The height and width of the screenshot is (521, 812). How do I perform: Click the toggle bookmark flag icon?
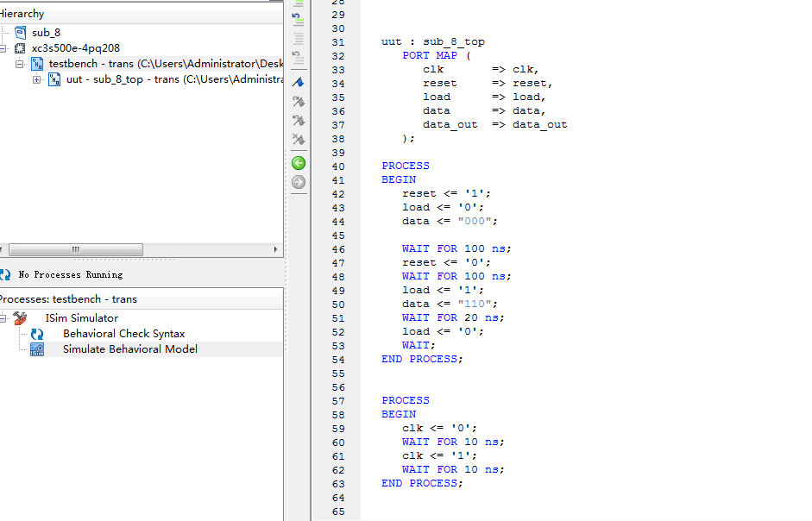click(x=299, y=82)
